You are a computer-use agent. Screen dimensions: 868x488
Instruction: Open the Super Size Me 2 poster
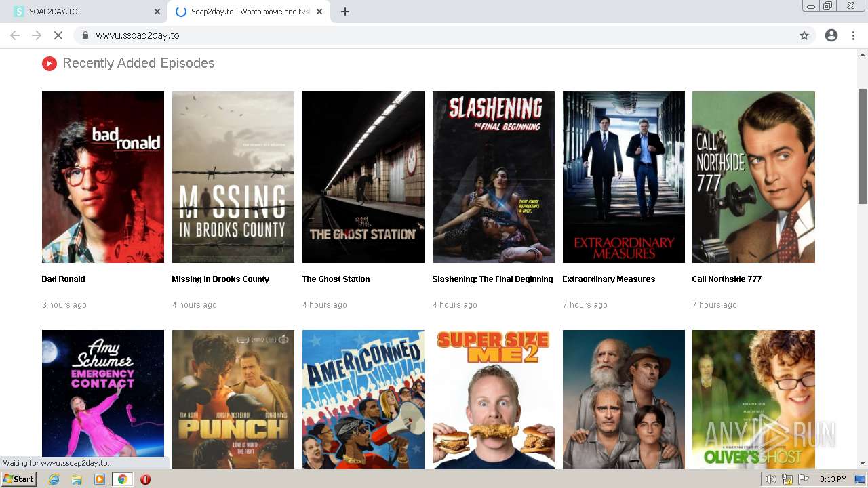494,399
